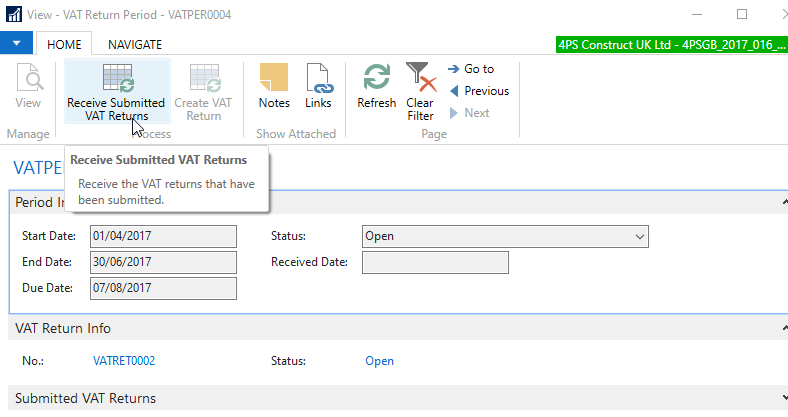Viewport: 788px width, 417px height.
Task: Click the Clear Filter icon
Action: pos(420,78)
